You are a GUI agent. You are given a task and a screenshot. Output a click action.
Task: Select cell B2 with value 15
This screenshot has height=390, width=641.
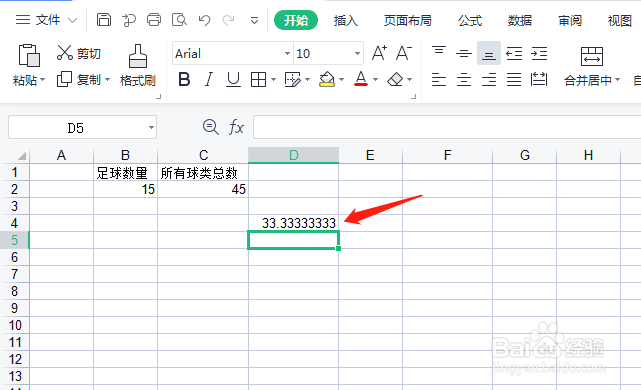pos(126,189)
